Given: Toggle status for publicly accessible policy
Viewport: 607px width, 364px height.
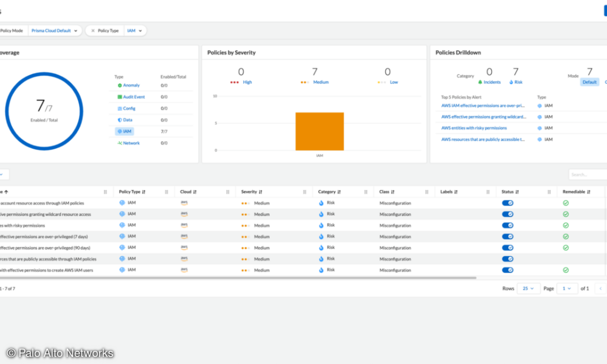Looking at the screenshot, I should pyautogui.click(x=508, y=259).
